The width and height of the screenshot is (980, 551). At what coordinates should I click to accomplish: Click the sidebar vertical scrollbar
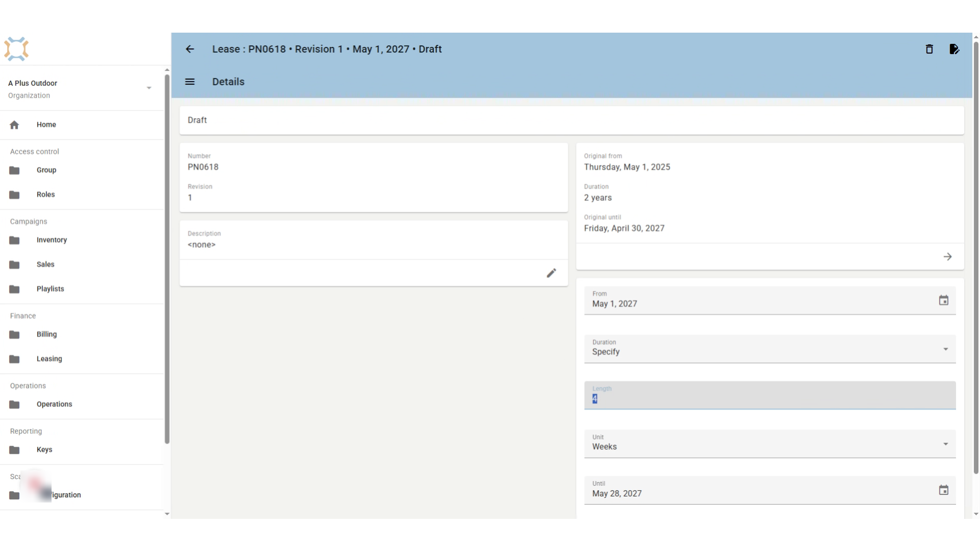coord(167,259)
